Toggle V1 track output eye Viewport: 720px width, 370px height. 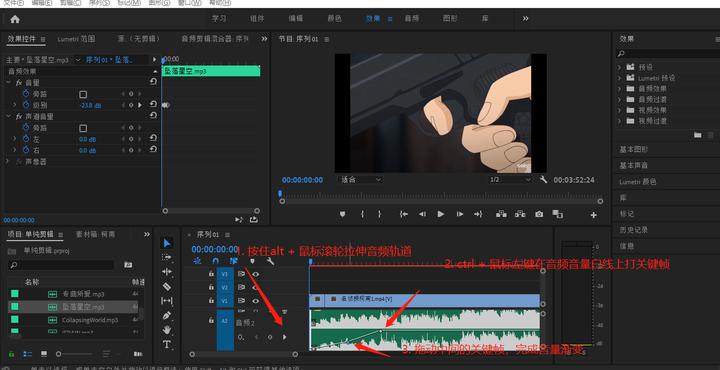[x=256, y=301]
